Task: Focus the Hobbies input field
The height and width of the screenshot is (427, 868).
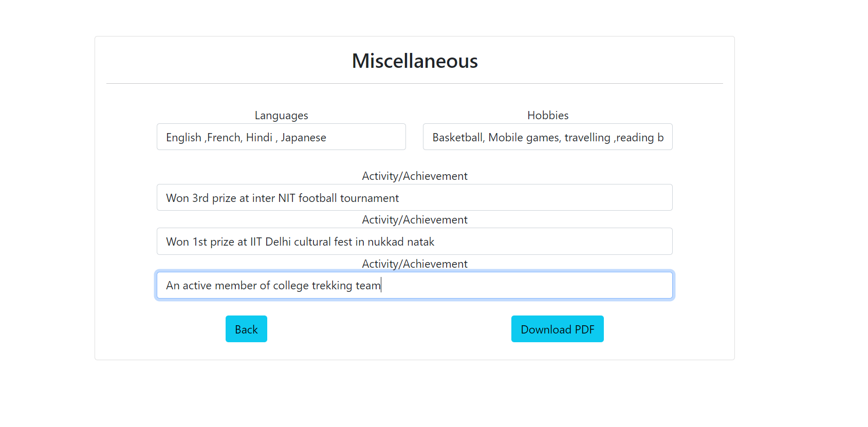Action: point(548,137)
